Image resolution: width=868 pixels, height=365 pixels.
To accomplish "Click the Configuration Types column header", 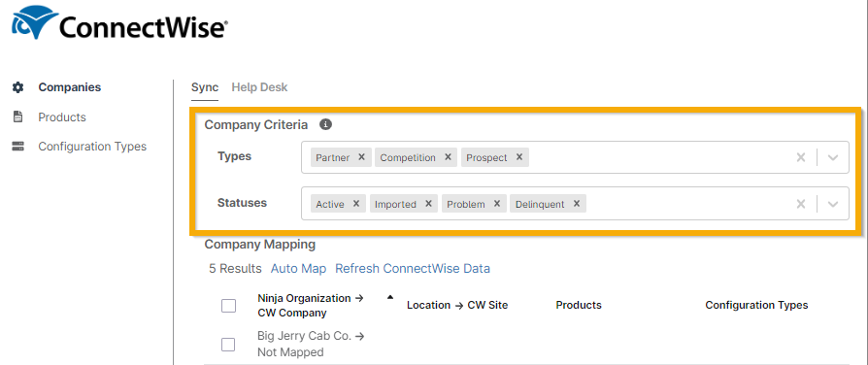I will click(756, 305).
